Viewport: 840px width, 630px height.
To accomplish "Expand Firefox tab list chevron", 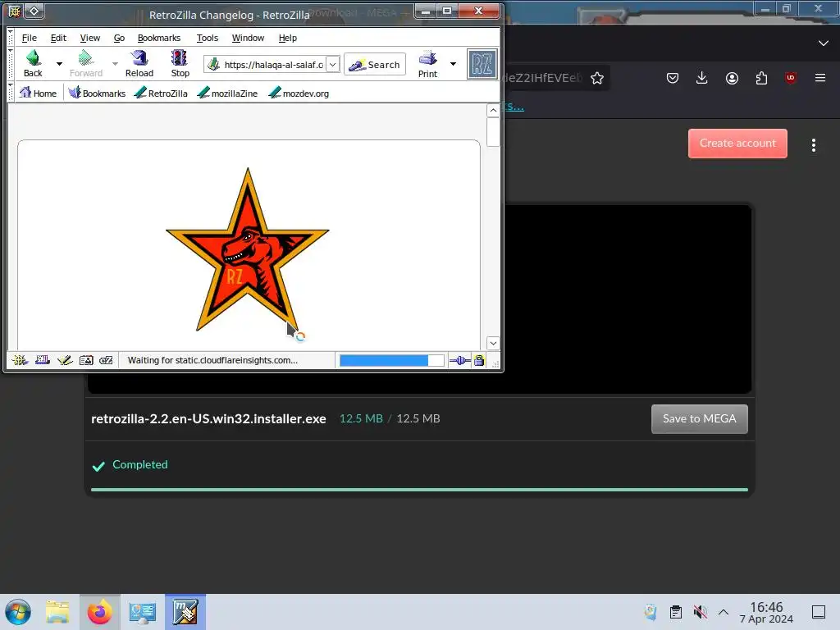I will point(824,43).
